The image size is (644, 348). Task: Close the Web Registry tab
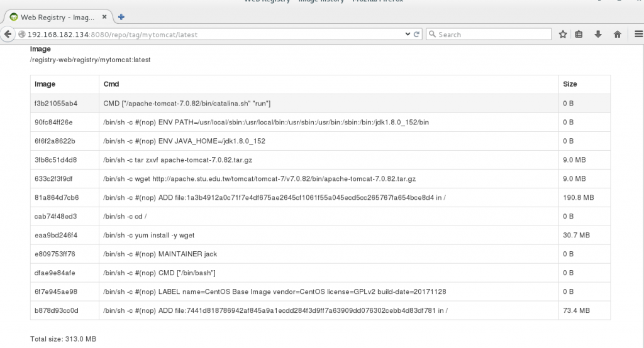click(x=107, y=17)
